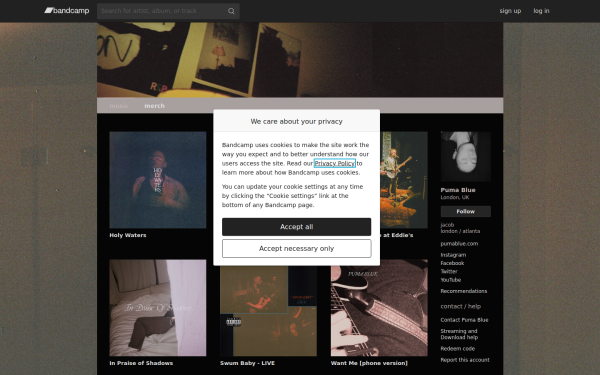Follow Puma Blue
This screenshot has width=600, height=375.
466,211
